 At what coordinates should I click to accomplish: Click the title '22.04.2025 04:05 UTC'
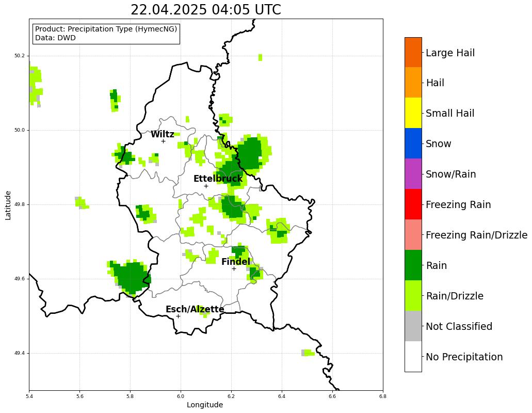coord(206,9)
